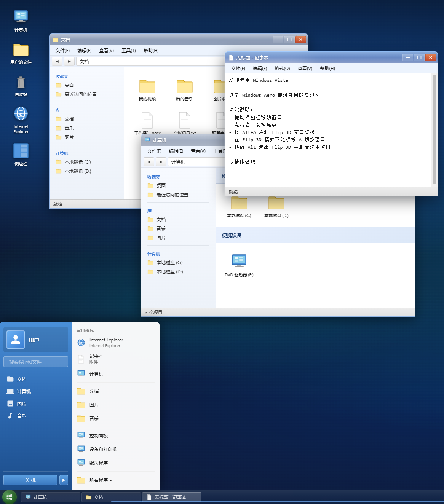
Task: Click the 文档 window address bar
Action: pos(151,61)
